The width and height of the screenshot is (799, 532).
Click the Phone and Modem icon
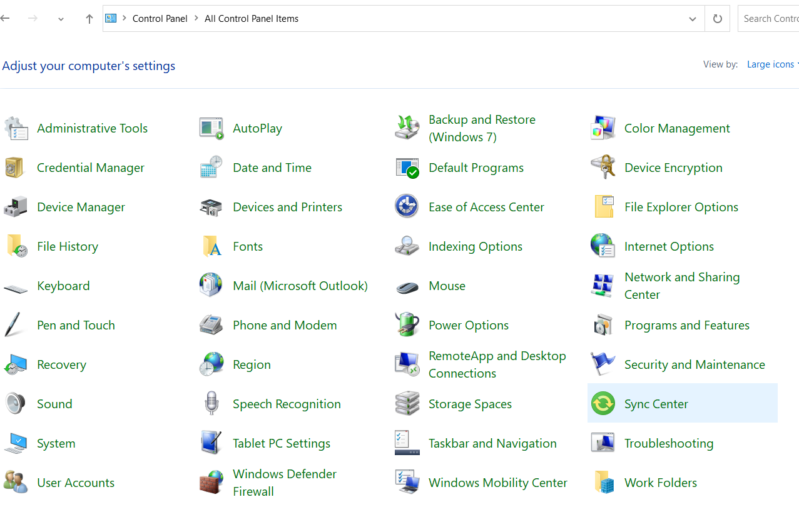[211, 325]
